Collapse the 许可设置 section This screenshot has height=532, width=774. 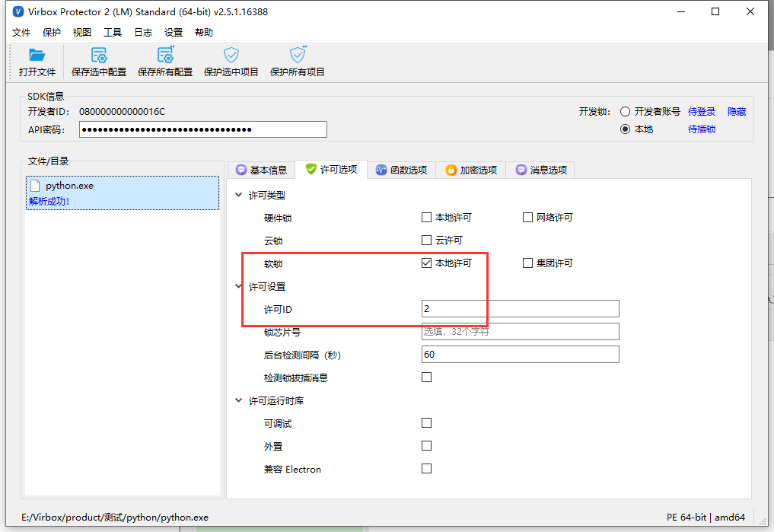tap(239, 286)
